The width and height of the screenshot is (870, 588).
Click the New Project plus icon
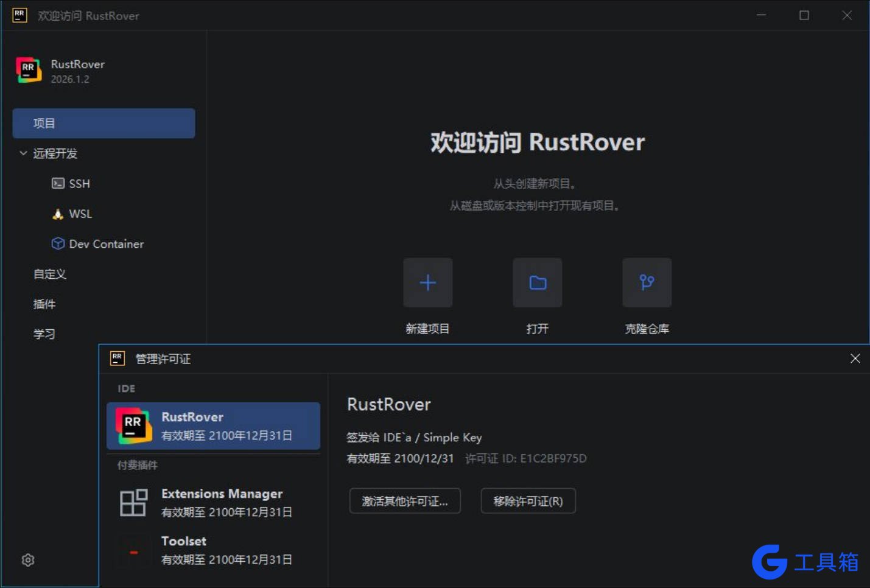[427, 282]
